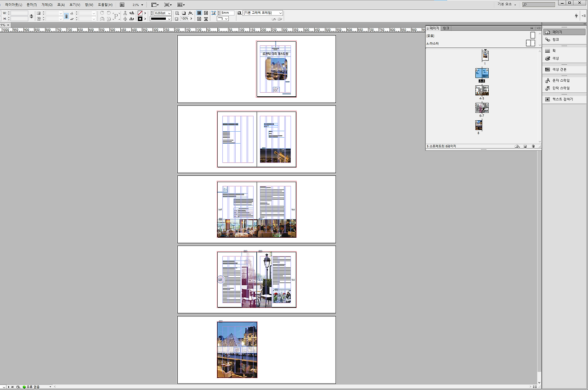Select the [없음] master row
Screen dimensions: 588x390
481,35
